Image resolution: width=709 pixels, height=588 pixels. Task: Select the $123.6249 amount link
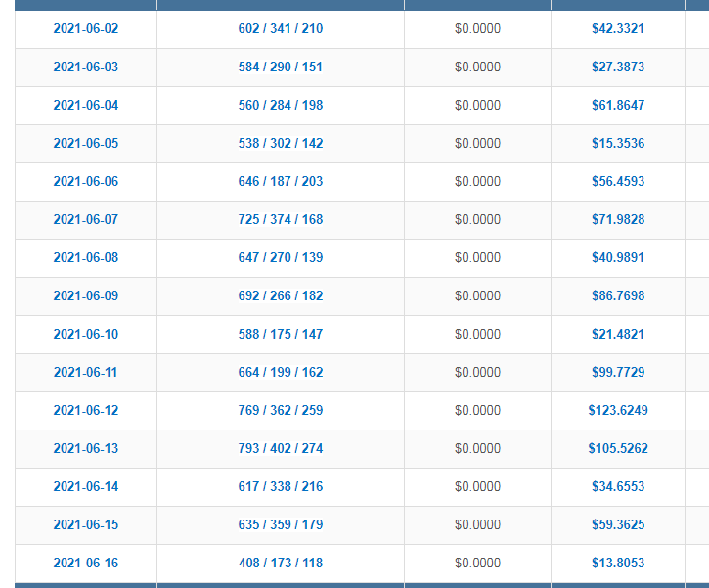point(618,411)
